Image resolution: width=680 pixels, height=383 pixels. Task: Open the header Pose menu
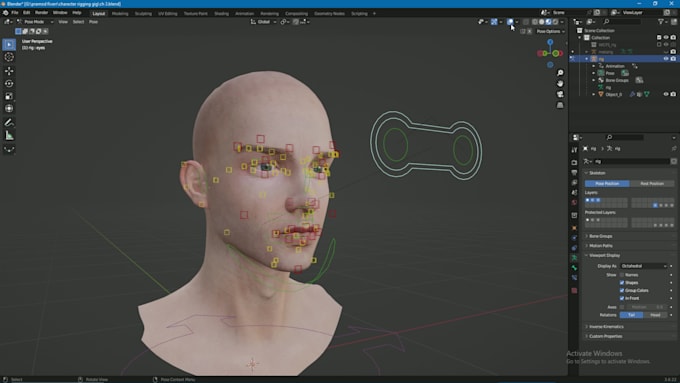pos(93,22)
